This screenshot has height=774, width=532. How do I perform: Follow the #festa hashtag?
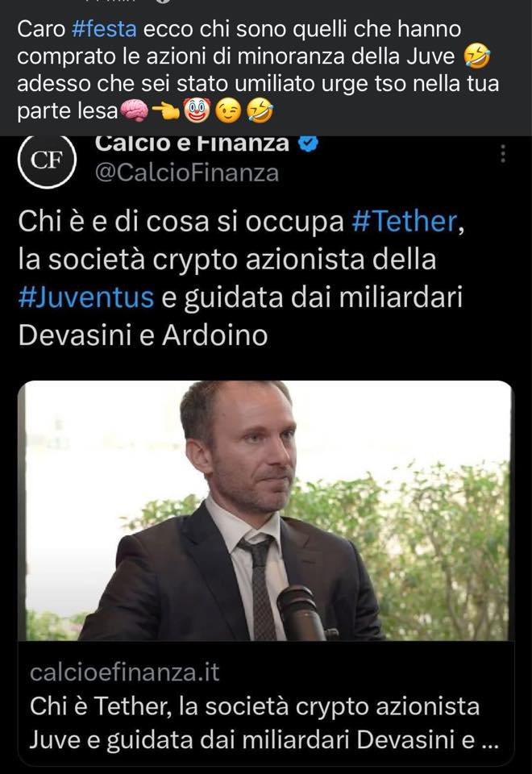click(104, 29)
